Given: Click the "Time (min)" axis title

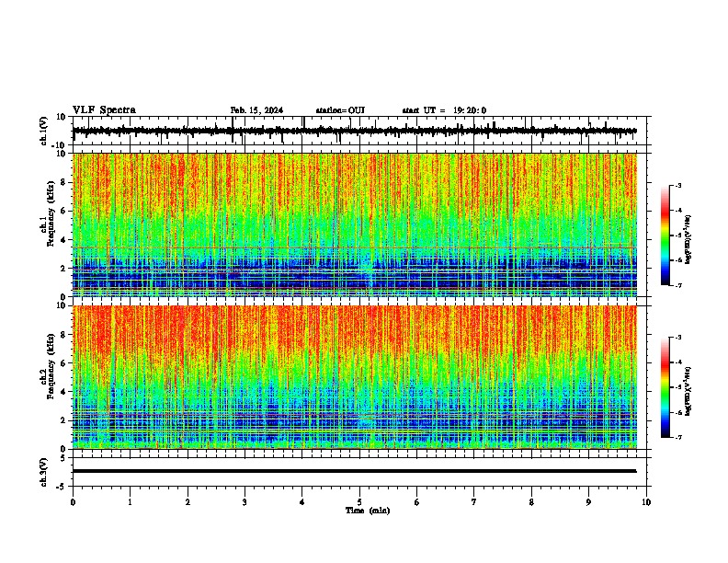Looking at the screenshot, I should coord(368,511).
